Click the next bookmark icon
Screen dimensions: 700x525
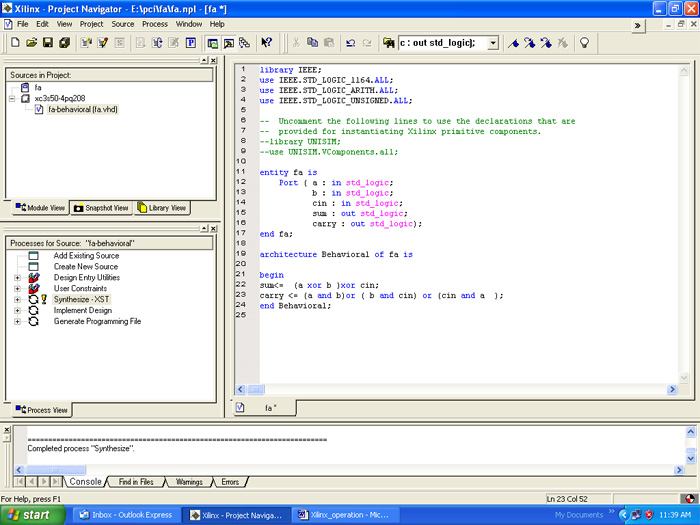[529, 43]
